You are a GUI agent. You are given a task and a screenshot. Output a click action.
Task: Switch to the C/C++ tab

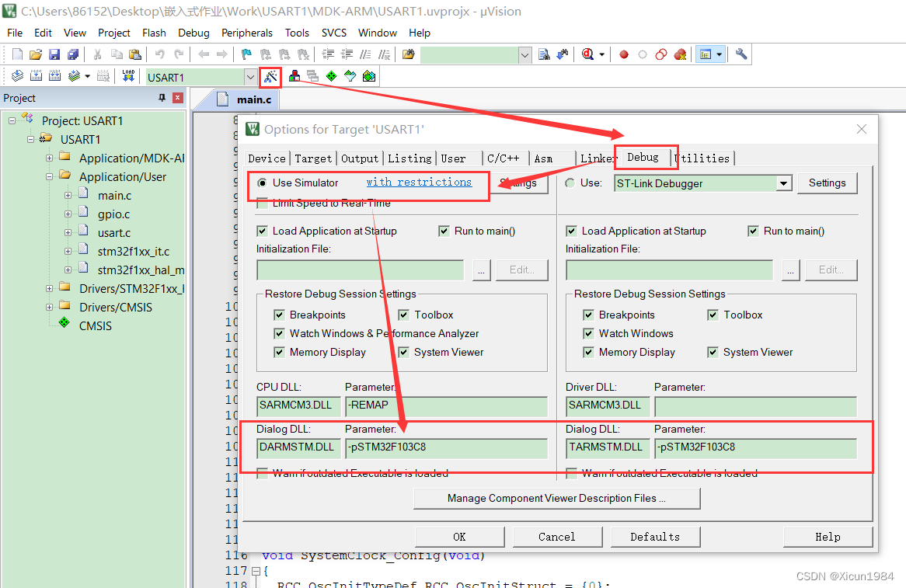504,158
